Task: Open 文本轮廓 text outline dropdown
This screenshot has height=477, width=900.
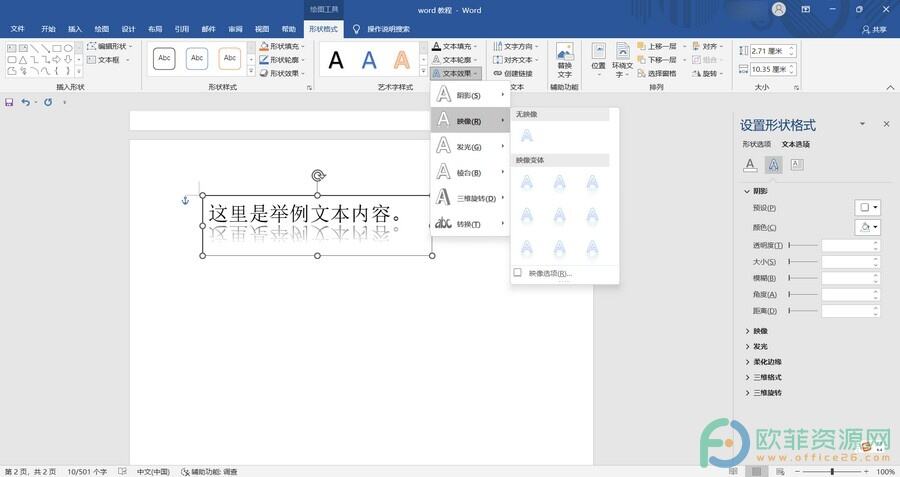Action: [455, 60]
